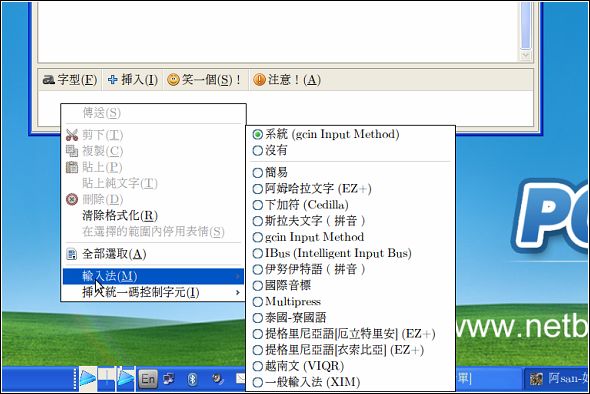Select 提格里尼亞語[衣索比亞] (EZ+) option
Screen dimensions: 590x394
(350, 350)
